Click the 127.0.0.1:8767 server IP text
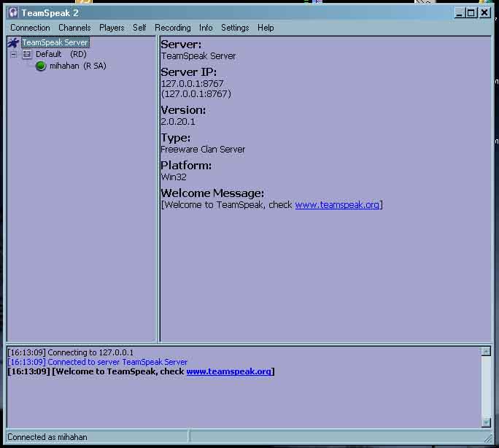Viewport: 499px width, 448px height. (x=192, y=84)
